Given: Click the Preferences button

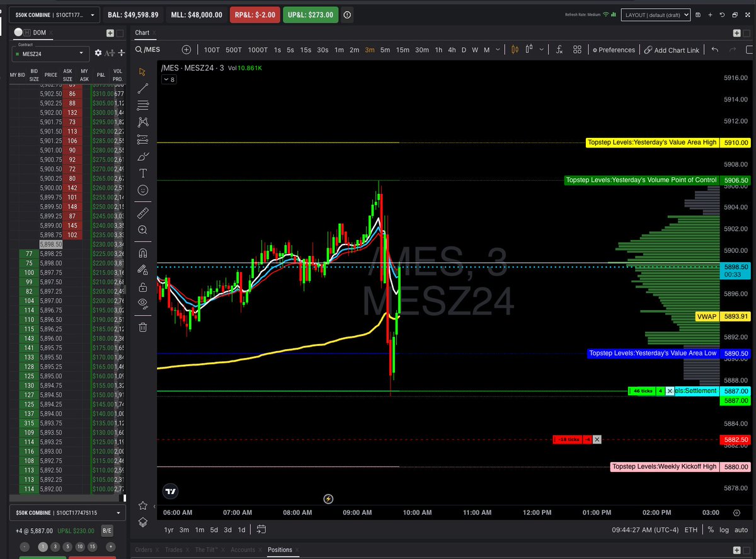Looking at the screenshot, I should click(613, 50).
